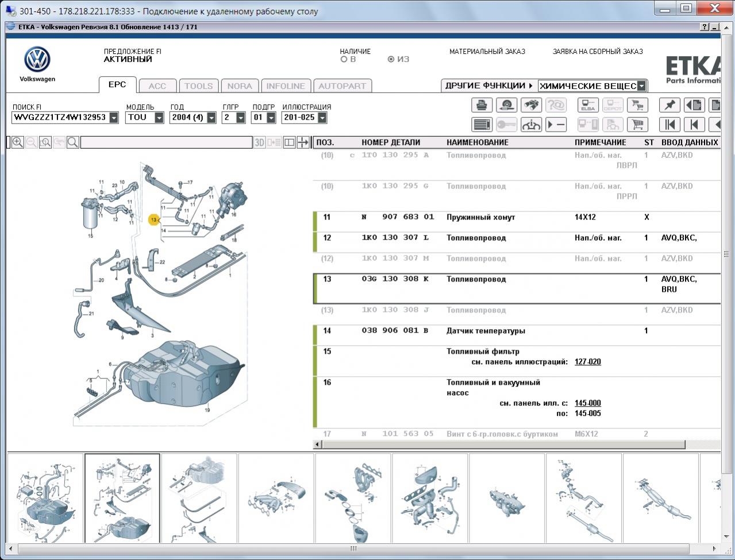
Task: Click the thumbnail strip horizontal scrollbar
Action: [x=354, y=549]
